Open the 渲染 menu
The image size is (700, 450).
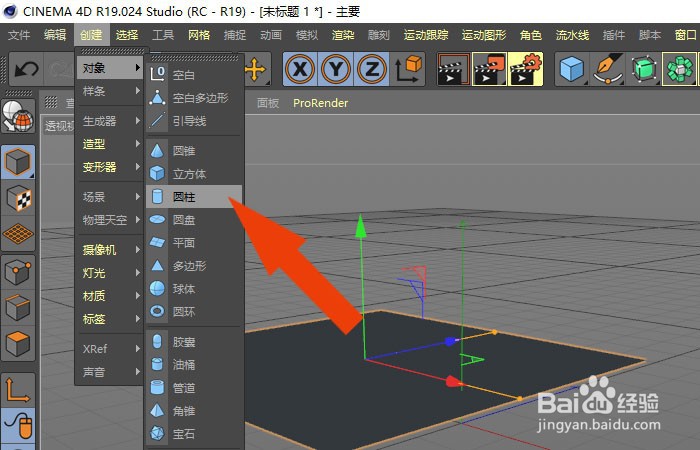pyautogui.click(x=343, y=35)
